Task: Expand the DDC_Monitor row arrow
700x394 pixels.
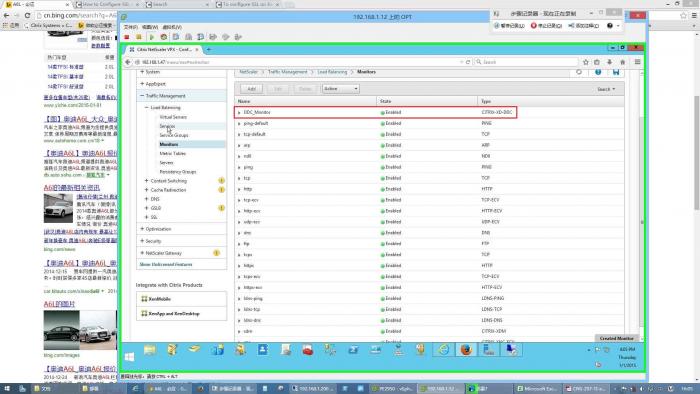Action: point(239,112)
